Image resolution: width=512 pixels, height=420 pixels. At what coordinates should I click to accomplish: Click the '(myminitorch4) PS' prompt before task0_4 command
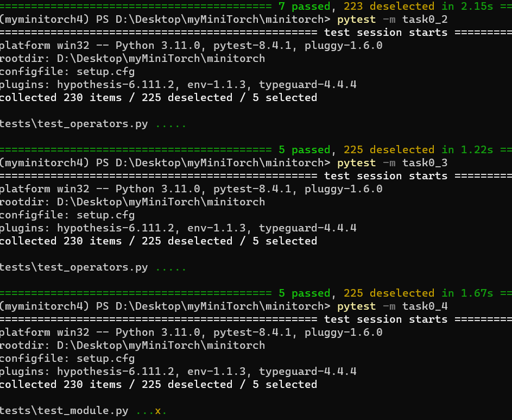pos(54,306)
